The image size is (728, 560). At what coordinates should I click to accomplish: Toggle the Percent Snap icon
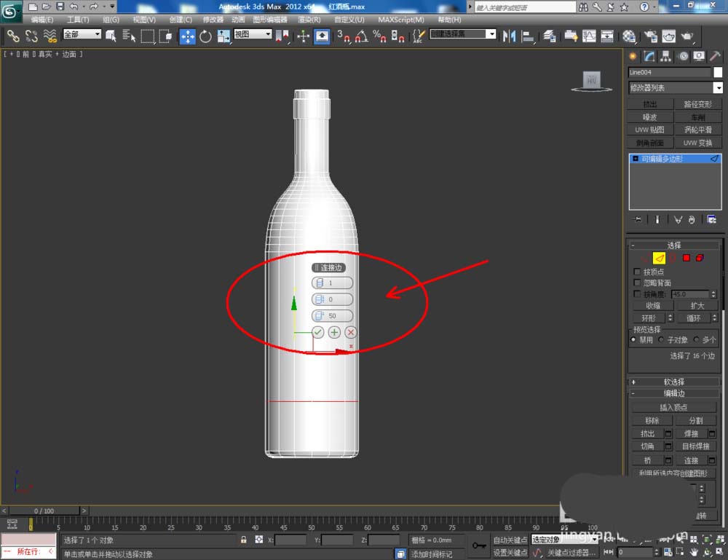[x=379, y=36]
